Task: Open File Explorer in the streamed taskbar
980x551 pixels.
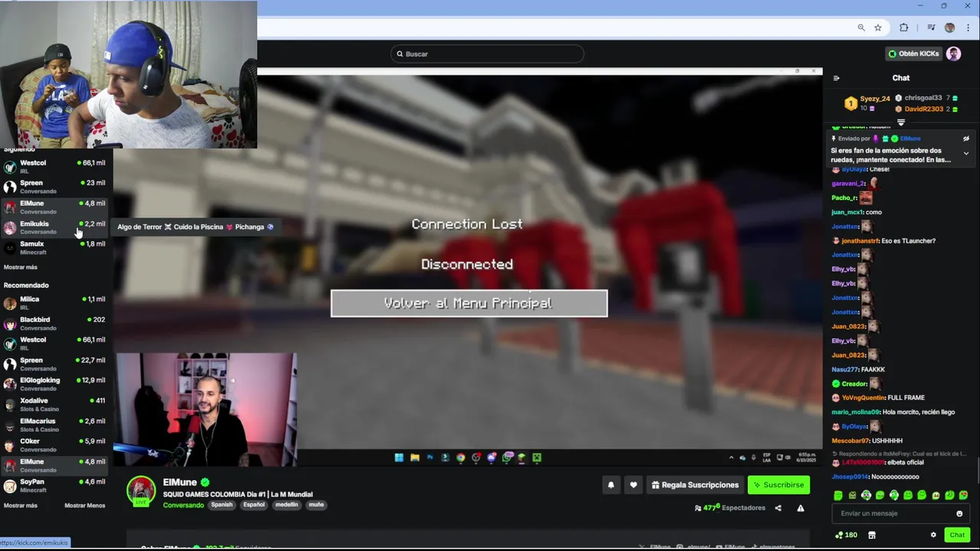Action: 414,458
